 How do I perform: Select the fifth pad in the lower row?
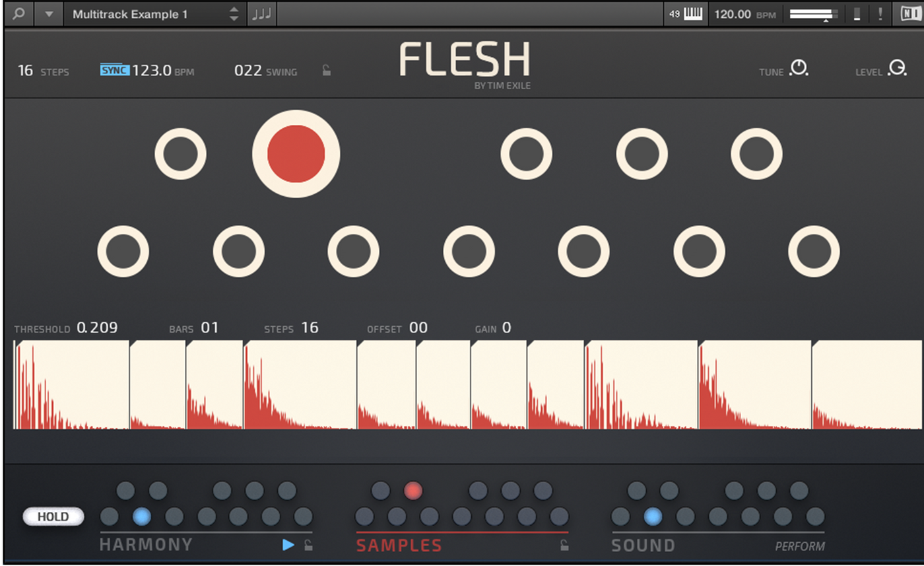pos(583,251)
